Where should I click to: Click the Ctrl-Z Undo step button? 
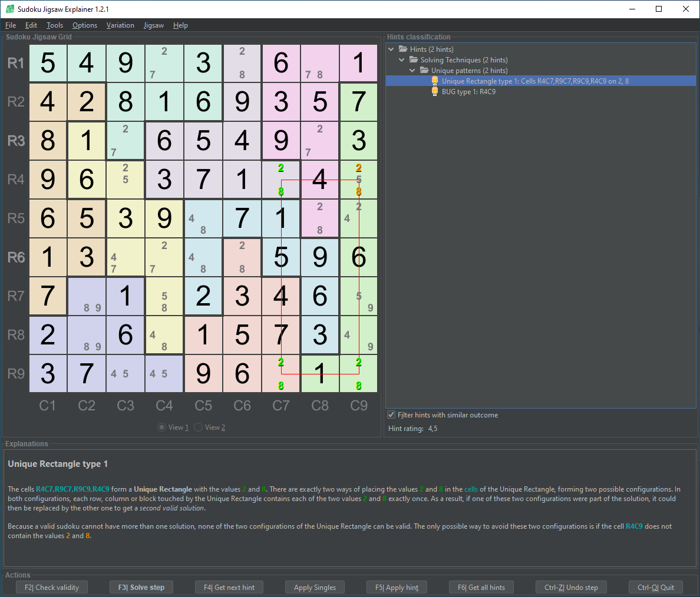pos(571,587)
